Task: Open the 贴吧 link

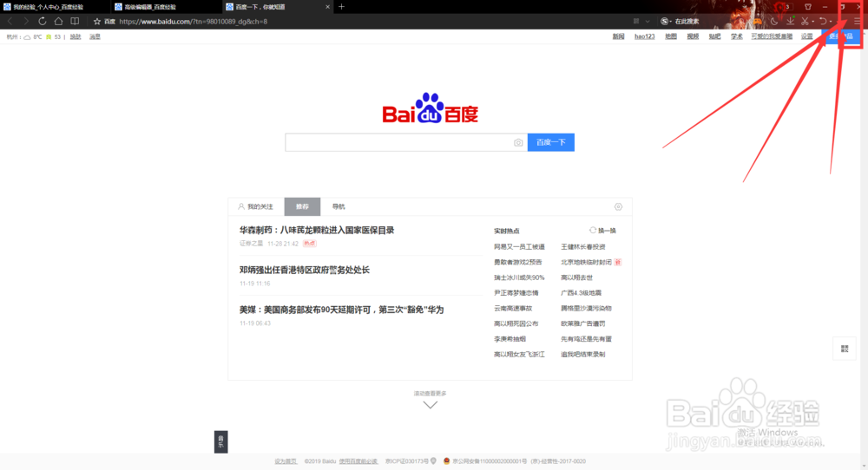Action: (x=715, y=36)
